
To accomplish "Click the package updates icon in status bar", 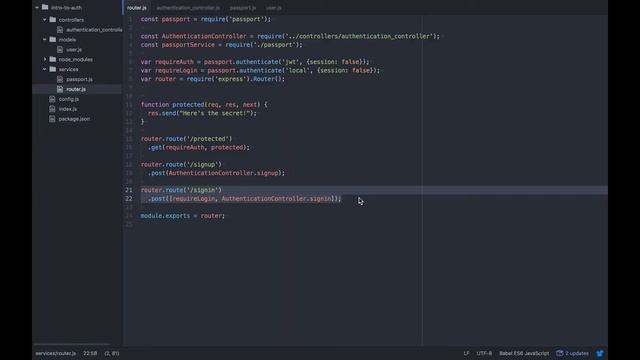I will (560, 353).
